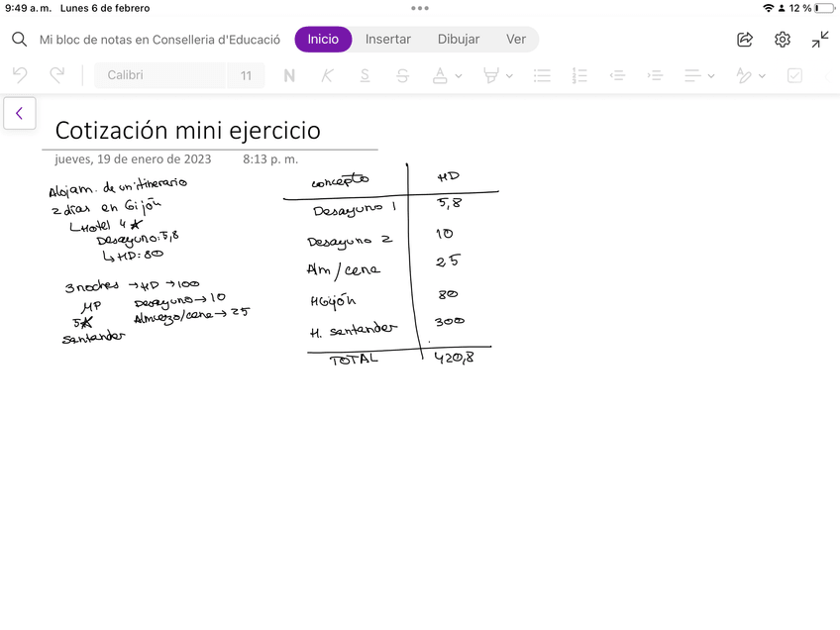Redo the last action

[x=57, y=75]
